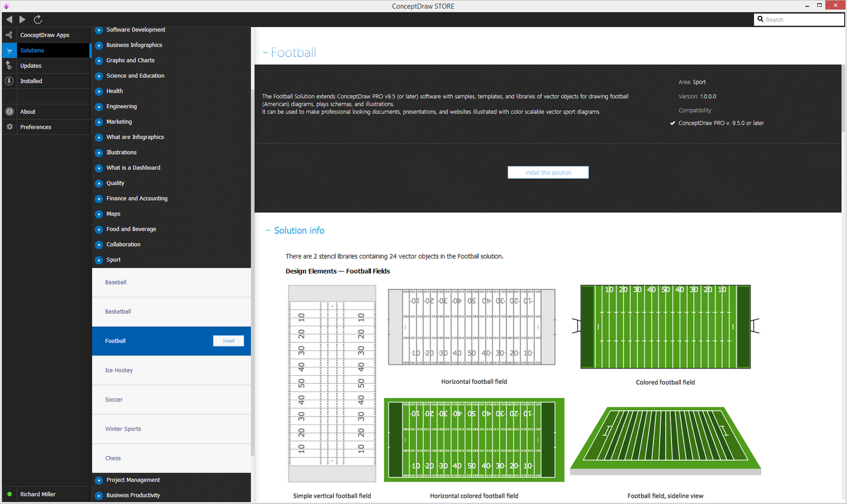Click the About info icon

[9, 112]
